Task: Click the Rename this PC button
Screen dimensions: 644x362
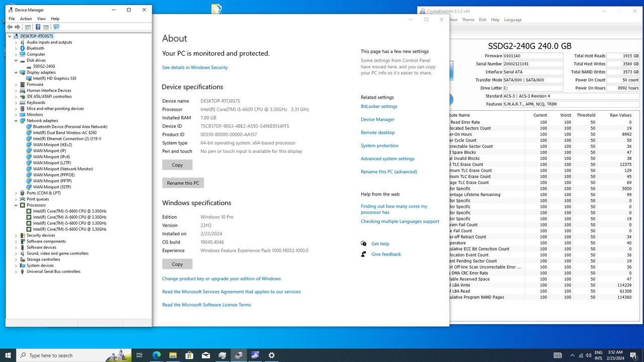Action: tap(183, 183)
